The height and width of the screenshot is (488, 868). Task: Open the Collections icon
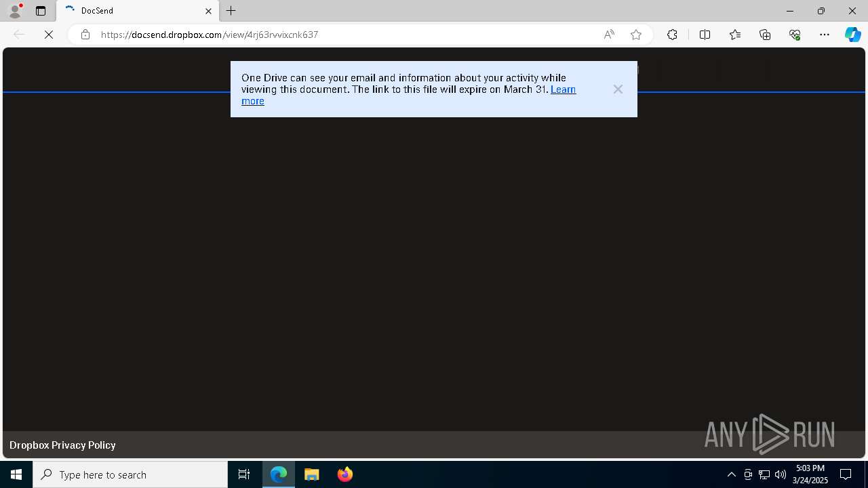pos(765,35)
